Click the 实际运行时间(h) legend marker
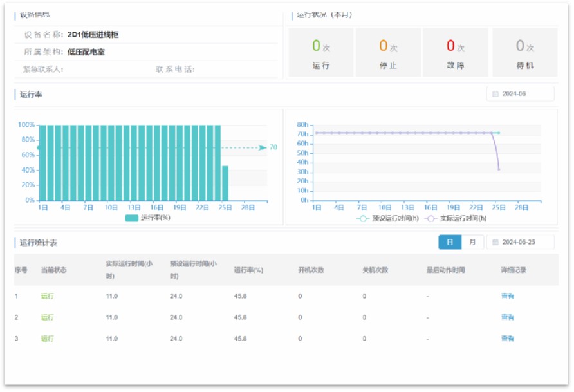This screenshot has width=574, height=392. tap(432, 218)
